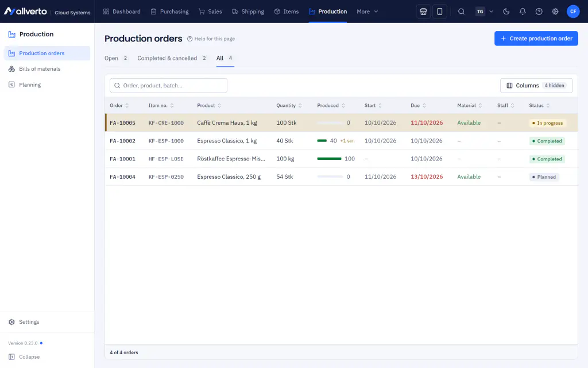The width and height of the screenshot is (588, 368).
Task: Open Planning in the sidebar
Action: pyautogui.click(x=47, y=85)
